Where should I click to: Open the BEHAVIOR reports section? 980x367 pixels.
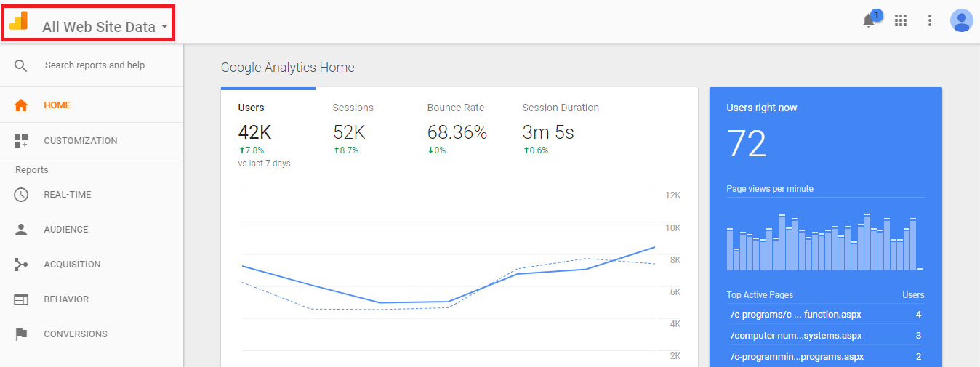pyautogui.click(x=66, y=299)
